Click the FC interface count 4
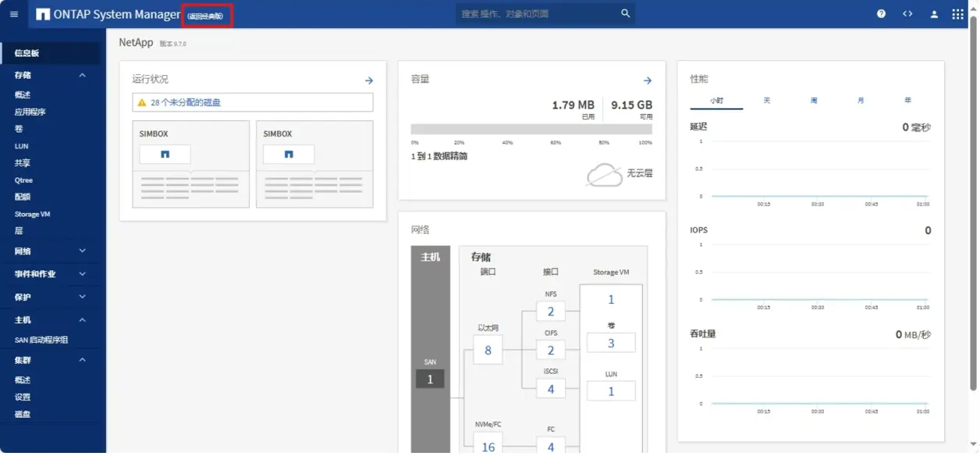This screenshot has width=980, height=456. click(x=551, y=447)
